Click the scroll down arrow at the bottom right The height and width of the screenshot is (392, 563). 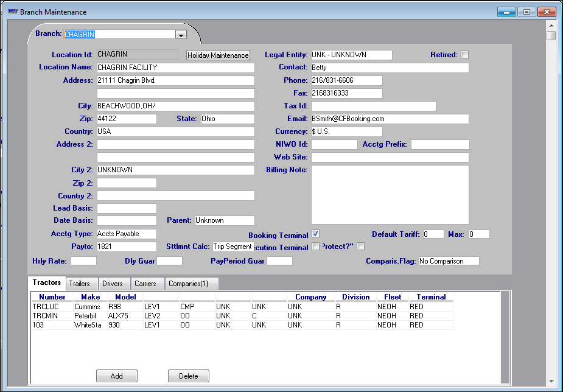tap(551, 380)
